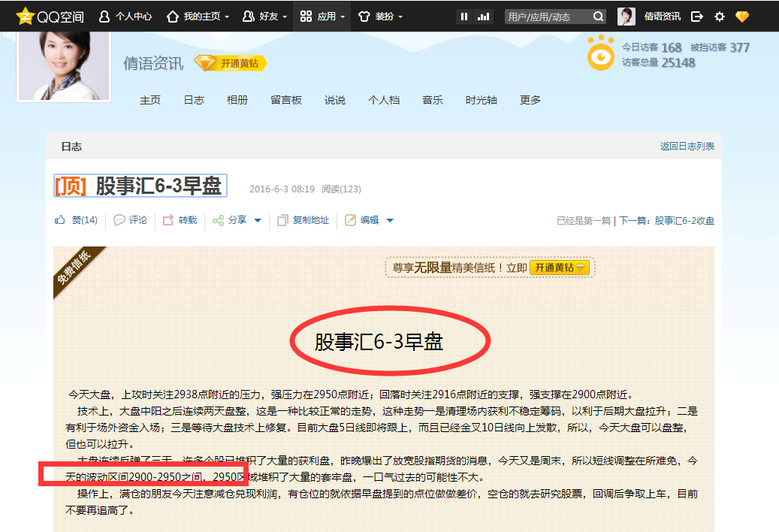Image resolution: width=779 pixels, height=532 pixels.
Task: Open the 音乐 tab
Action: (432, 100)
